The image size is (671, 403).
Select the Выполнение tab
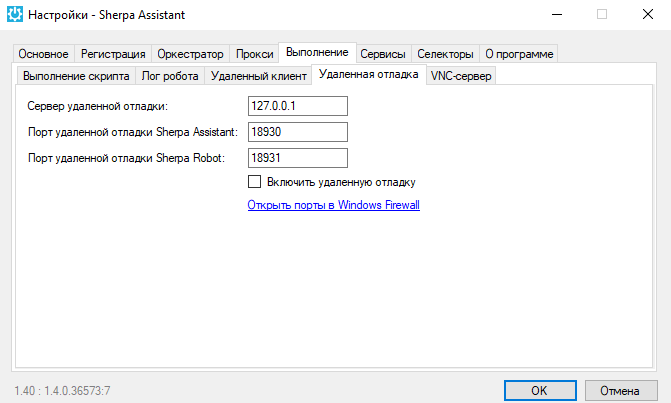[x=317, y=52]
